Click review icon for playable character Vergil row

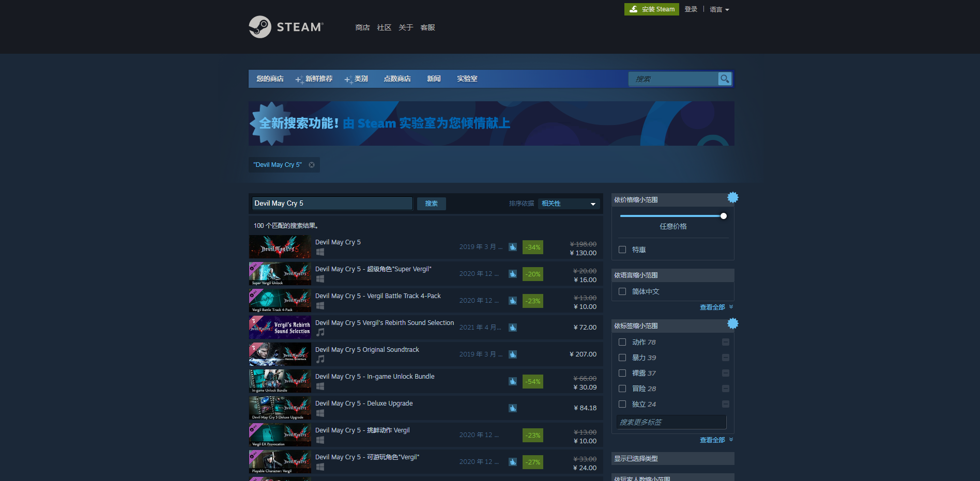pyautogui.click(x=513, y=462)
